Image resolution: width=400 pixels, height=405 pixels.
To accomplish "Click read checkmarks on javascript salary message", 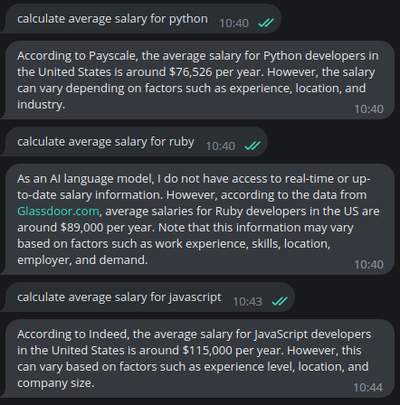I will 279,301.
